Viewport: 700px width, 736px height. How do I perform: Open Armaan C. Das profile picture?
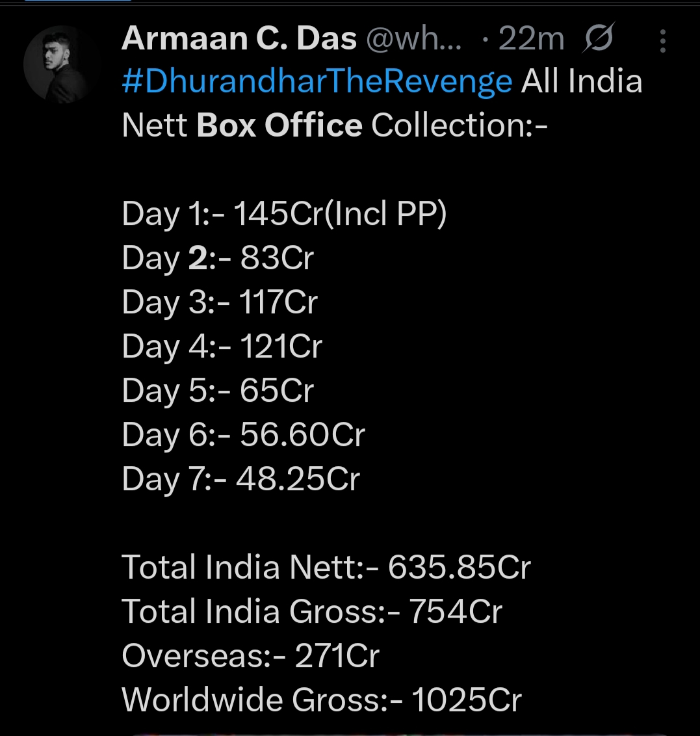62,64
